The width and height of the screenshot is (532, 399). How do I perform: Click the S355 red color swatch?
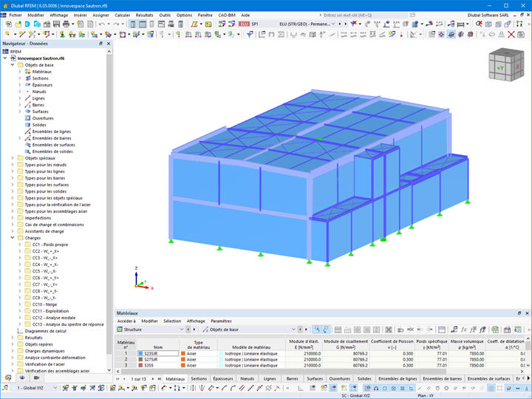141,366
